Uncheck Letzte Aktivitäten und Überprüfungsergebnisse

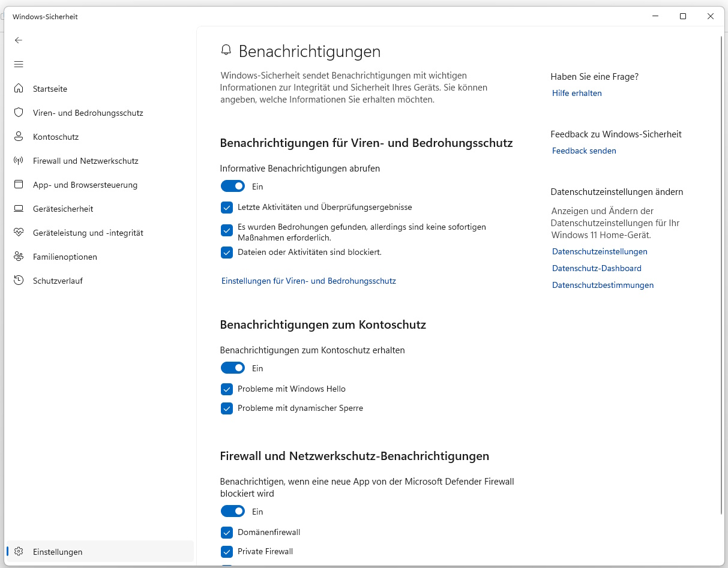[227, 207]
